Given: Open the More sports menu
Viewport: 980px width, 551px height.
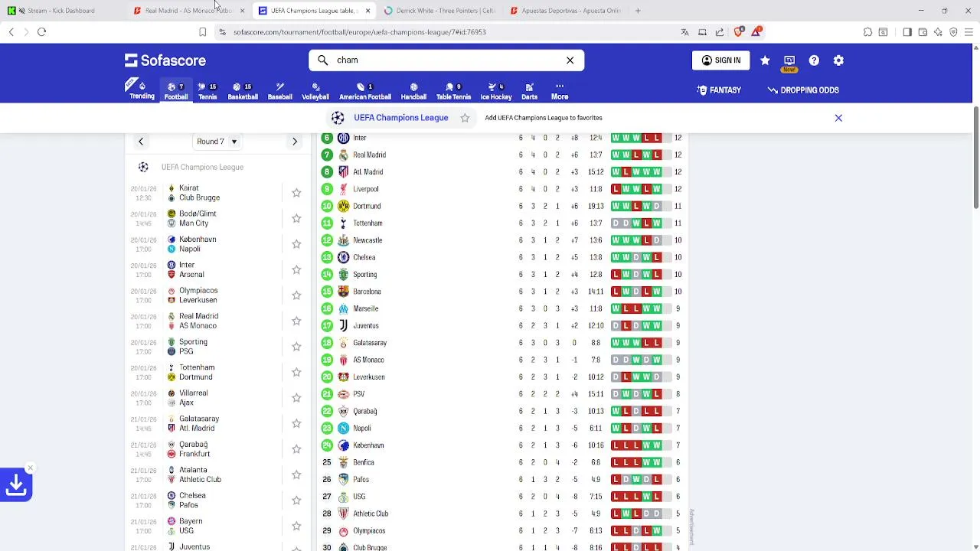Looking at the screenshot, I should [560, 90].
